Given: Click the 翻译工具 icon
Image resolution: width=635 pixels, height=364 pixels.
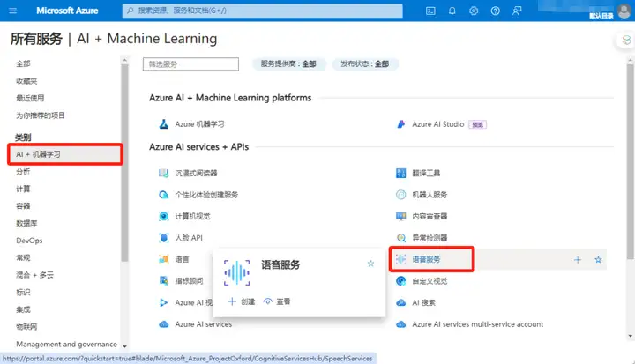Looking at the screenshot, I should coord(401,174).
